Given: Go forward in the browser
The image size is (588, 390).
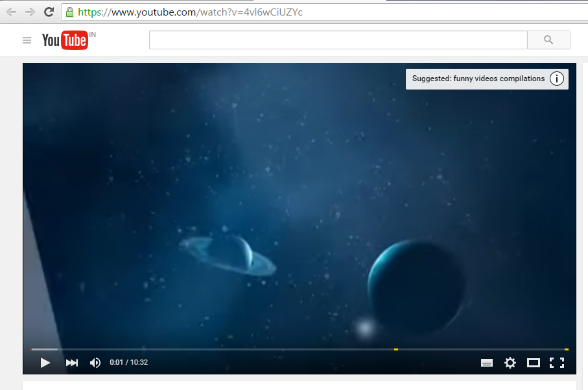Looking at the screenshot, I should (x=30, y=12).
